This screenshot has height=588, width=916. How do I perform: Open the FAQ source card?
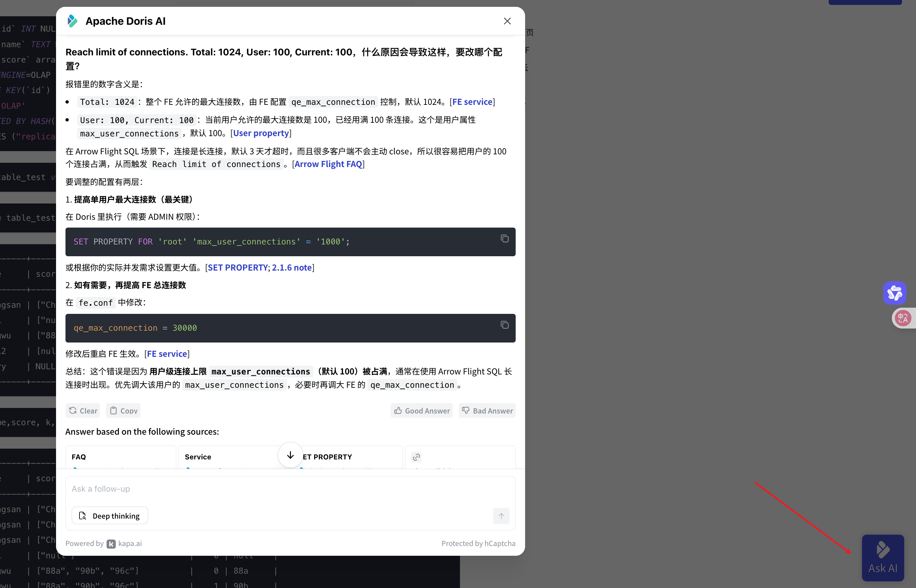(120, 457)
